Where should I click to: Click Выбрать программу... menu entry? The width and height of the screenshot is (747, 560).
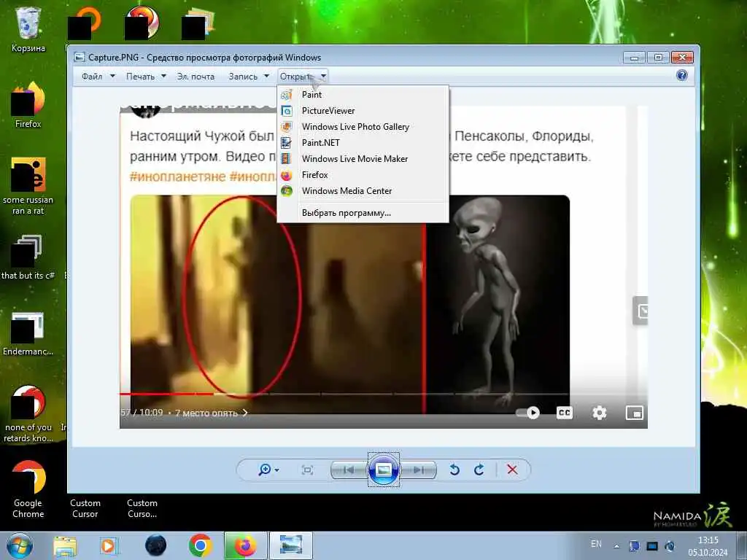click(x=363, y=213)
